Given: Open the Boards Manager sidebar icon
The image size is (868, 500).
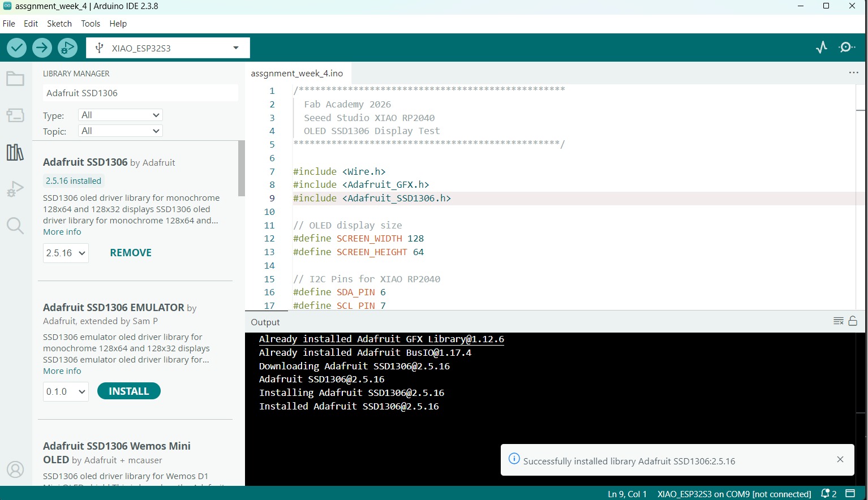Looking at the screenshot, I should tap(15, 115).
